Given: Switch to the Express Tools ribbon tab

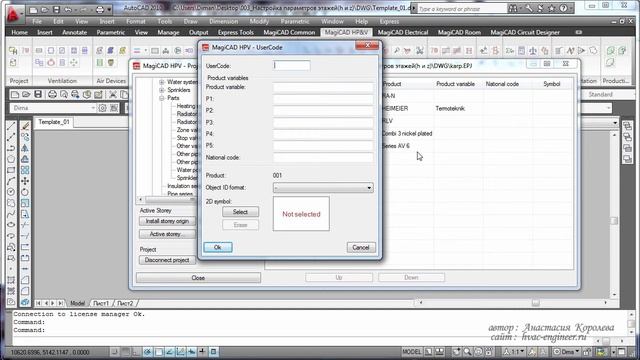Looking at the screenshot, I should (x=236, y=33).
